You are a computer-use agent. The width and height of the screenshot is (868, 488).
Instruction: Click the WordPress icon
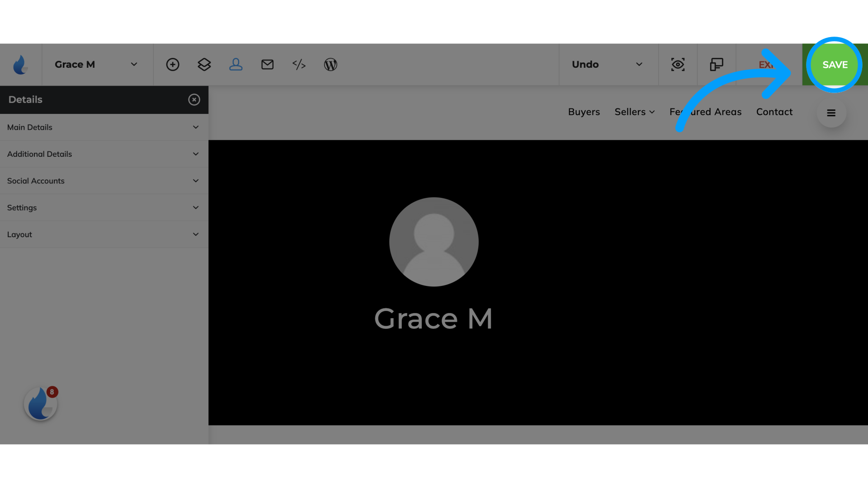pos(330,65)
